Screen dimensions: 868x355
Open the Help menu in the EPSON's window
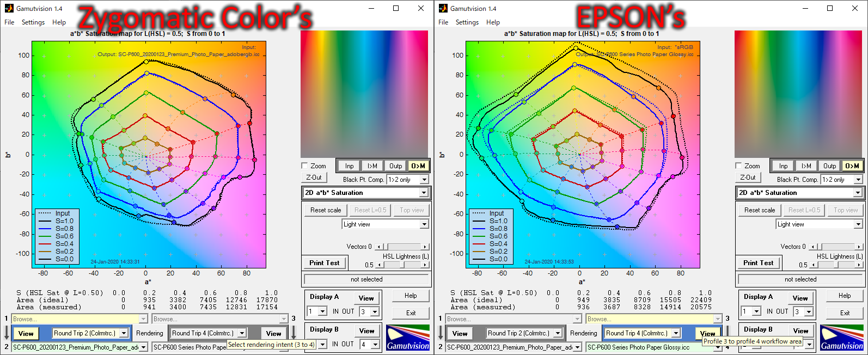[x=493, y=22]
